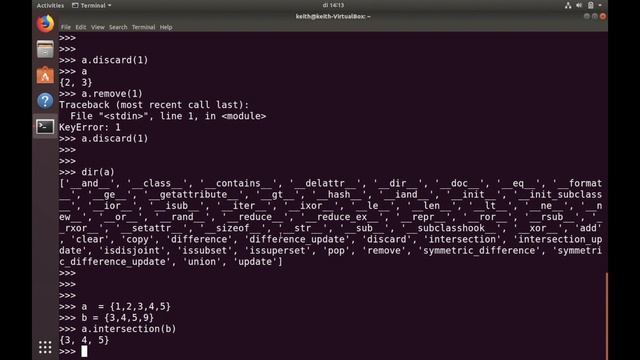Viewport: 640px width, 360px height.
Task: Click the window title keith@keith-VirtualBox
Action: tap(333, 16)
